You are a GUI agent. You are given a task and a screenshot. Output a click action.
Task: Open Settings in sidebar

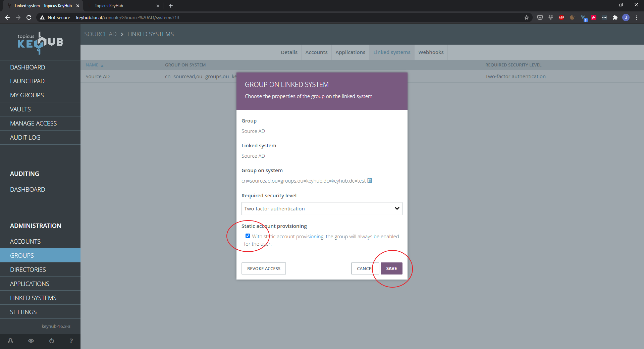(40, 312)
